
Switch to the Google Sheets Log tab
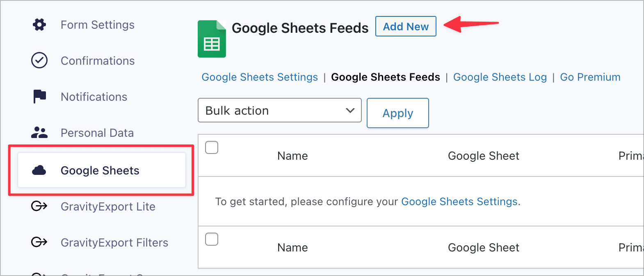click(x=500, y=77)
